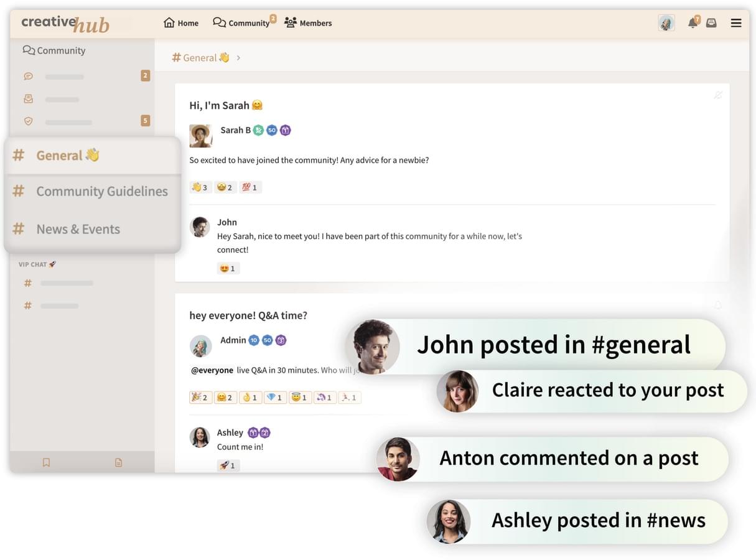Screen dimensions: 756x560
Task: Click the heart-eyes reaction on John's reply
Action: 228,268
